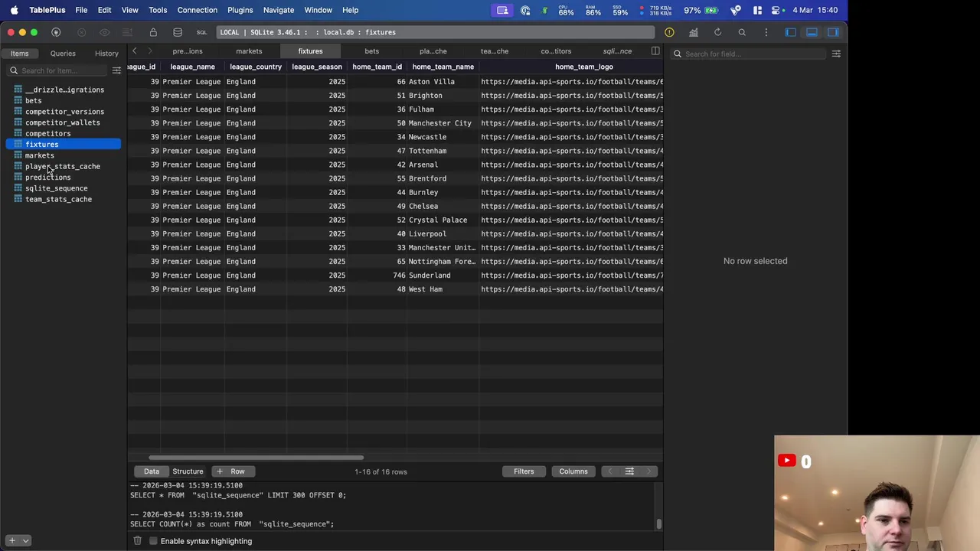Open the Apple menu
Screen dimensions: 980x551
(14, 10)
